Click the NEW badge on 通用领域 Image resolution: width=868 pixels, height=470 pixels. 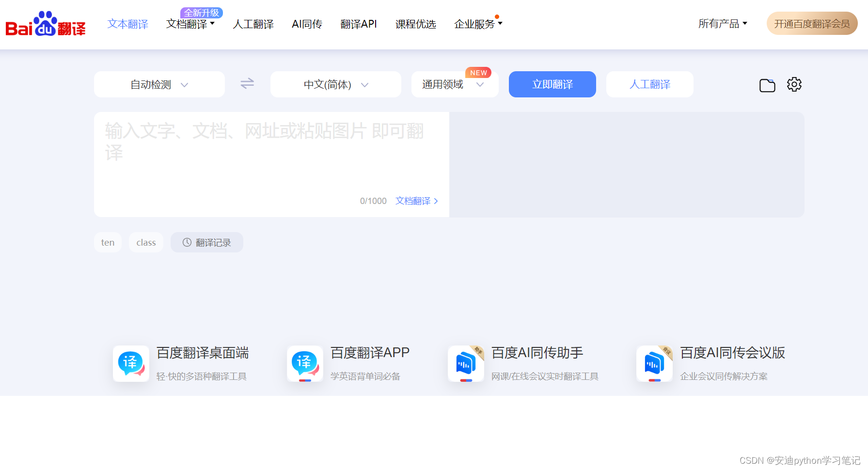478,73
